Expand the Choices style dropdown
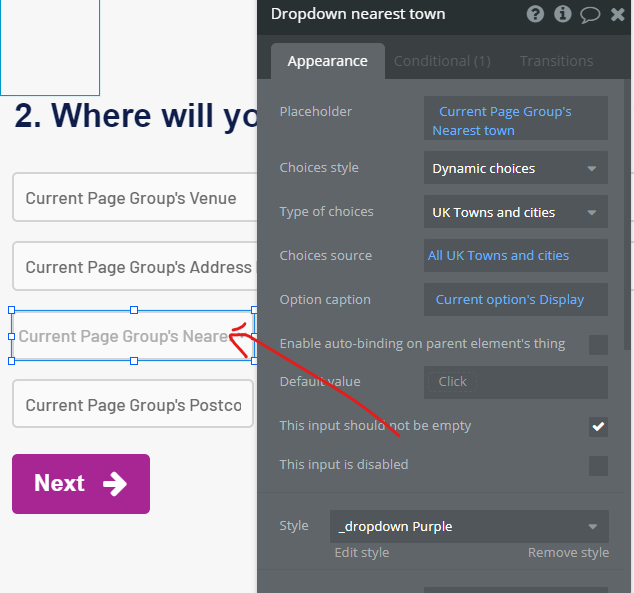Image resolution: width=634 pixels, height=593 pixels. [515, 168]
